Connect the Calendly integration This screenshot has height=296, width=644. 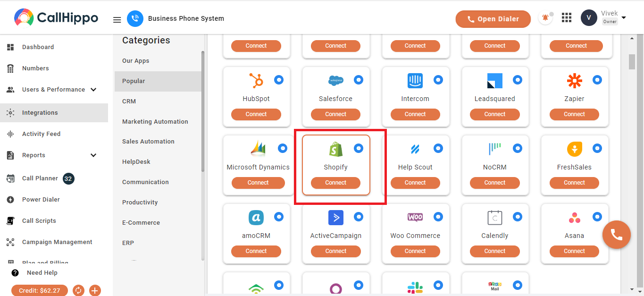(495, 251)
